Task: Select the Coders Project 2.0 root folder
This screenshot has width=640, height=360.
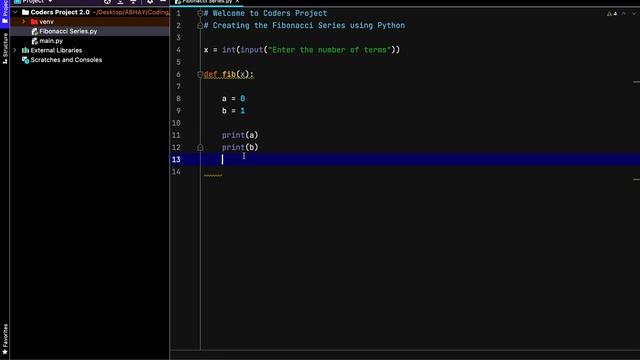Action: tap(60, 12)
